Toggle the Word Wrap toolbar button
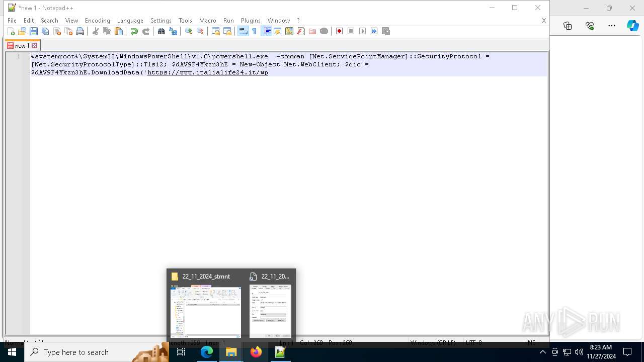644x362 pixels. point(243,31)
